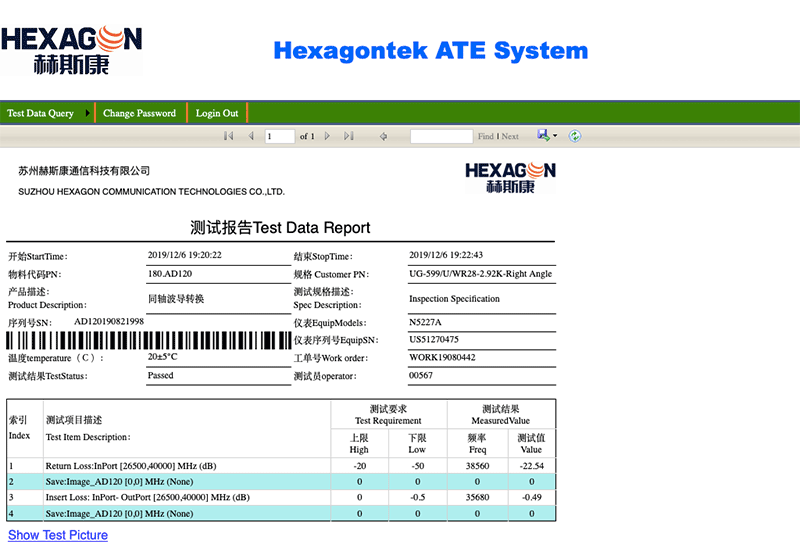800x548 pixels.
Task: Select low limit -50 cell
Action: coord(417,466)
